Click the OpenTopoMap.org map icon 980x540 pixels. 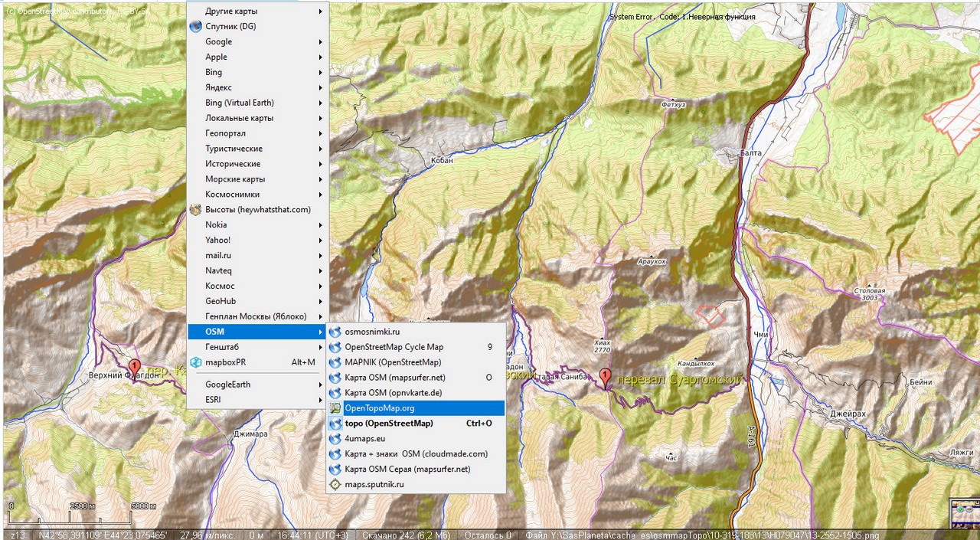(335, 408)
